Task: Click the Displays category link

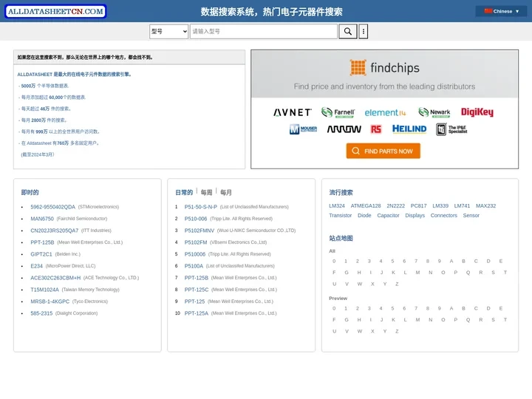Action: pos(415,216)
